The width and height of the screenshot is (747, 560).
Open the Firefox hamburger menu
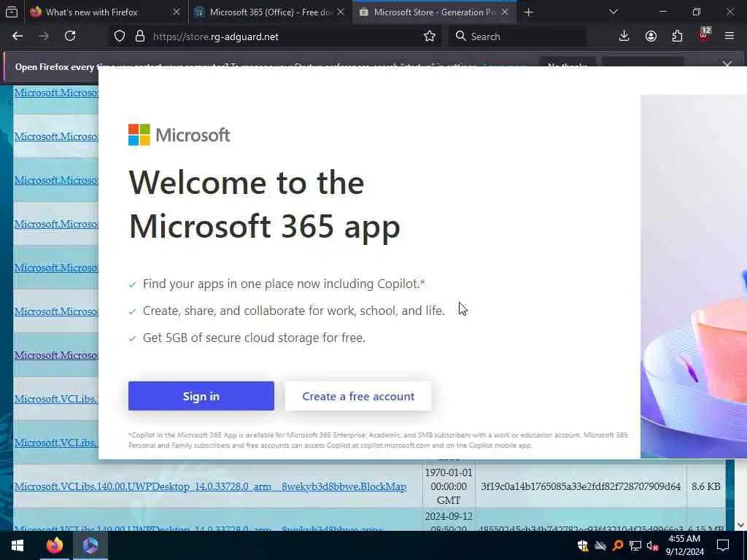(x=729, y=36)
